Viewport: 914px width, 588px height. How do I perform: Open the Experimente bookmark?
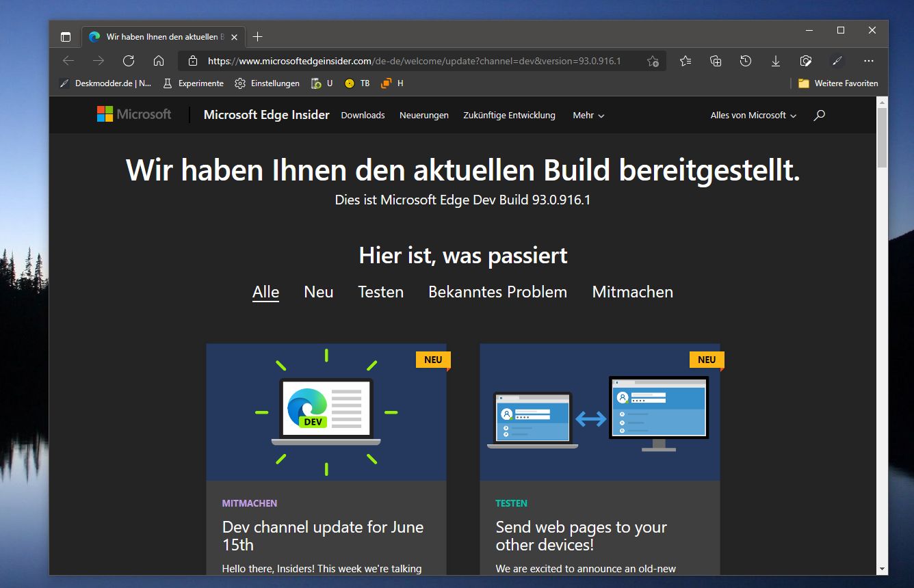pos(194,83)
